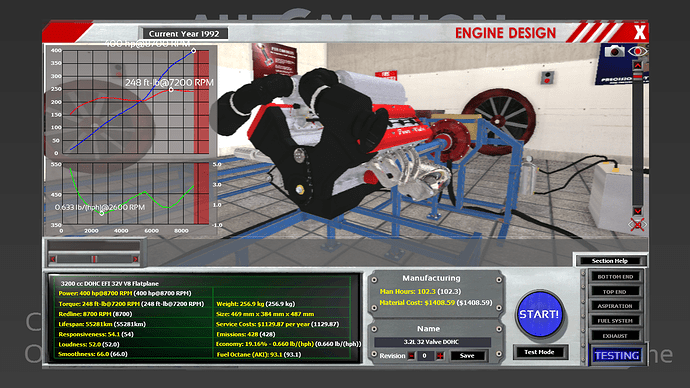Switch to the Top End tab
690x388 pixels.
[615, 292]
